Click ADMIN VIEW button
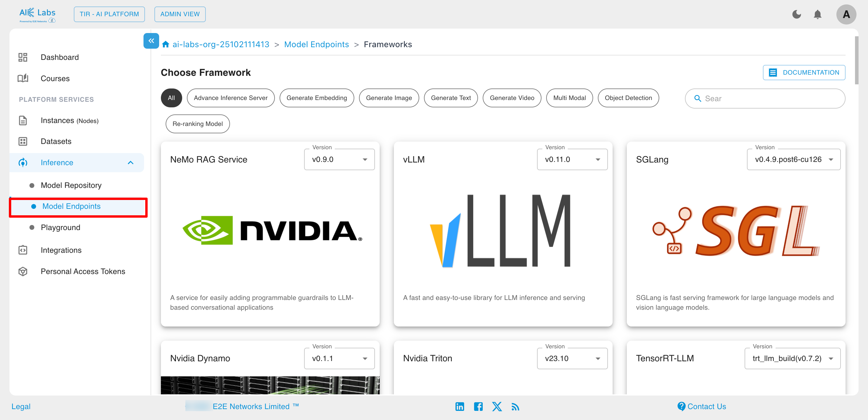Image resolution: width=868 pixels, height=420 pixels. [x=180, y=14]
